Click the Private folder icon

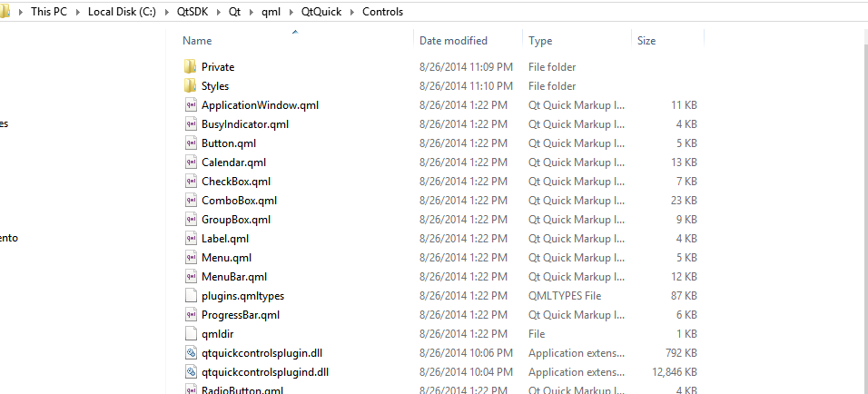[190, 67]
